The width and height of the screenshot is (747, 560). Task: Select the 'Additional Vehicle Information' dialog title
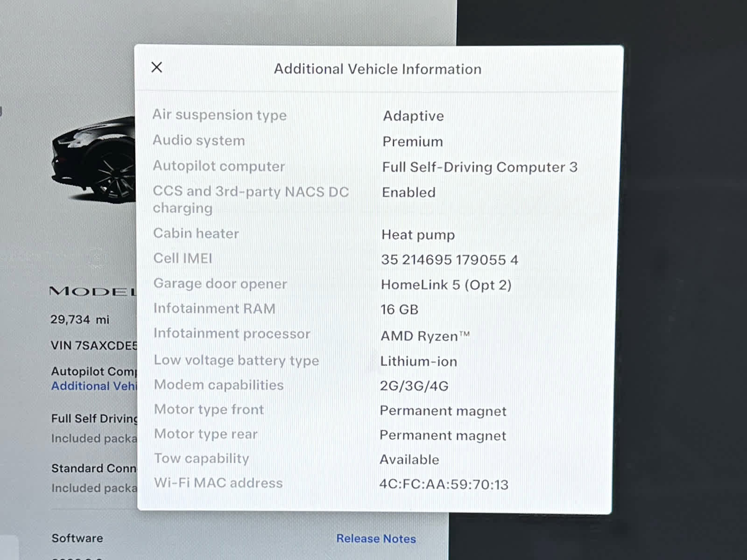(x=377, y=69)
